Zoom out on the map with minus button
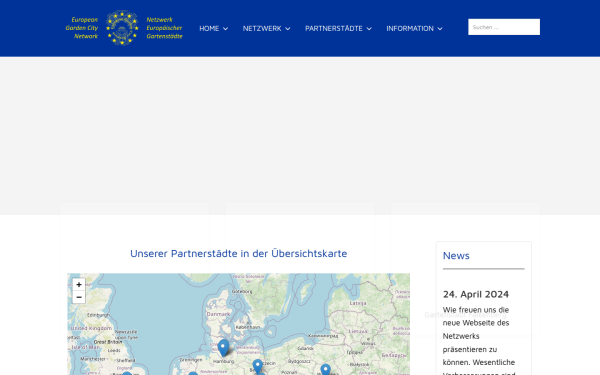 pos(79,297)
